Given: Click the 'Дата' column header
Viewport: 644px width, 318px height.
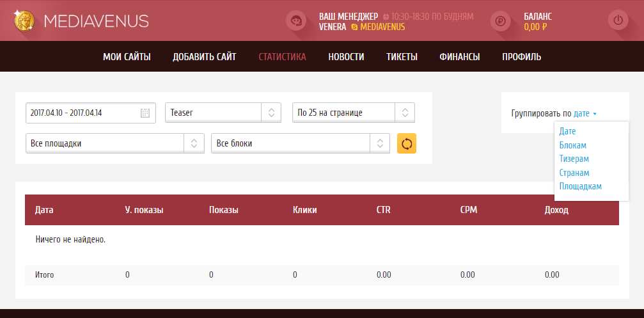Looking at the screenshot, I should pyautogui.click(x=44, y=210).
